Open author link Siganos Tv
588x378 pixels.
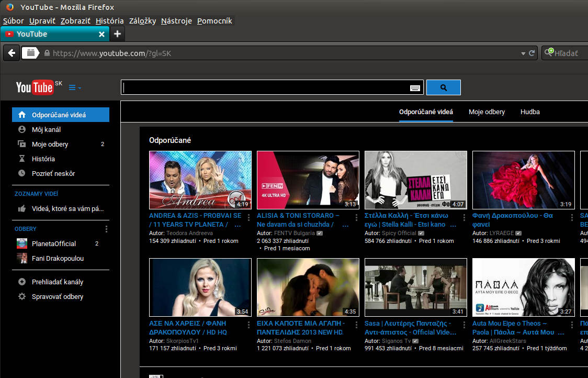(397, 341)
